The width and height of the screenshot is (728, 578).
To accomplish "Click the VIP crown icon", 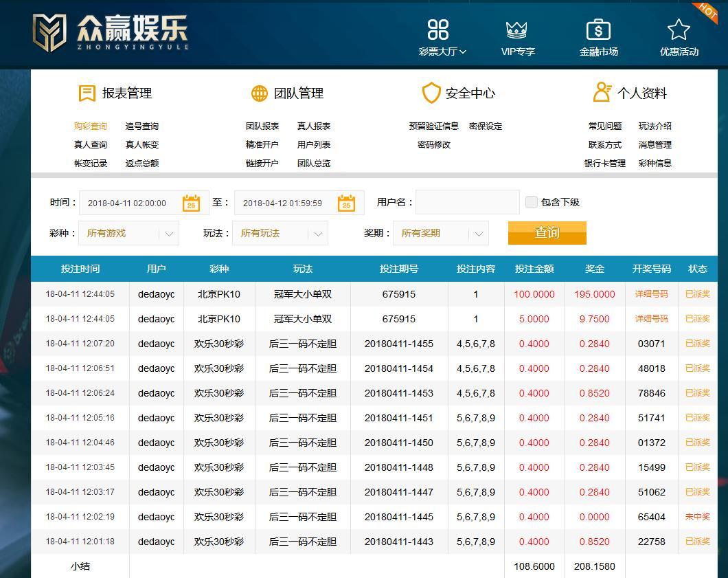I will click(x=516, y=30).
